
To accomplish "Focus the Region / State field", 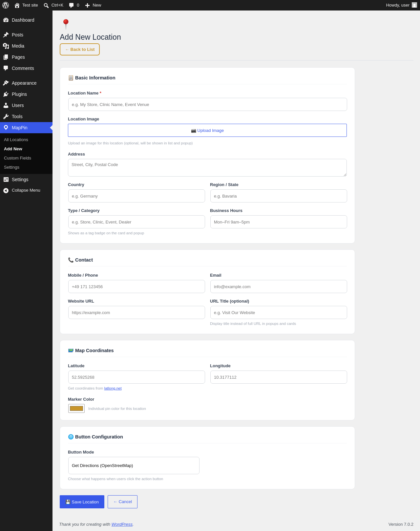I will tap(279, 196).
